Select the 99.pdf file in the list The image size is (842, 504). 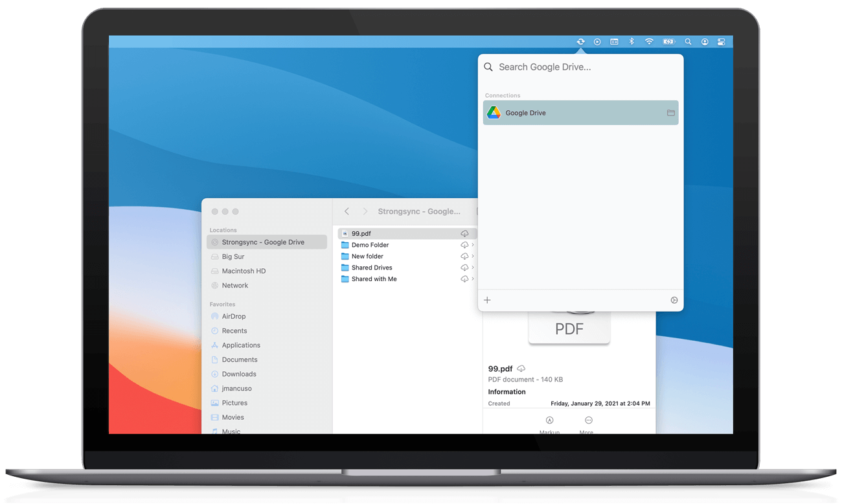point(407,233)
